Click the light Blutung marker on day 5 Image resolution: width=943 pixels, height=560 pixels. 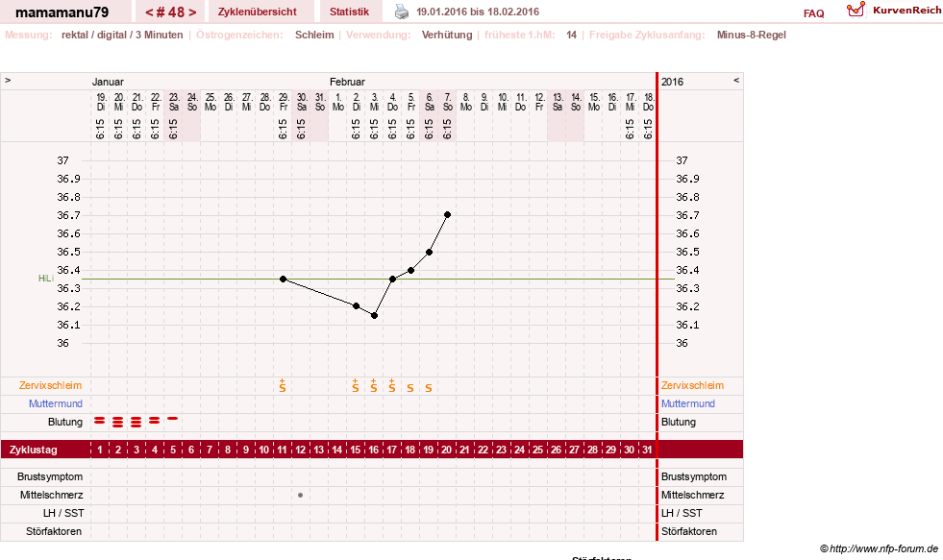(x=173, y=418)
